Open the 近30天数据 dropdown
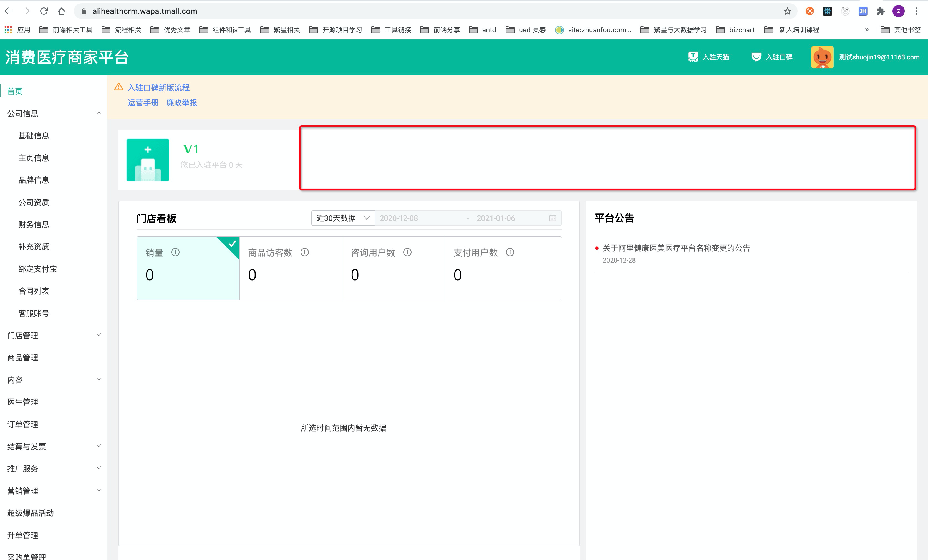928x560 pixels. pos(343,218)
